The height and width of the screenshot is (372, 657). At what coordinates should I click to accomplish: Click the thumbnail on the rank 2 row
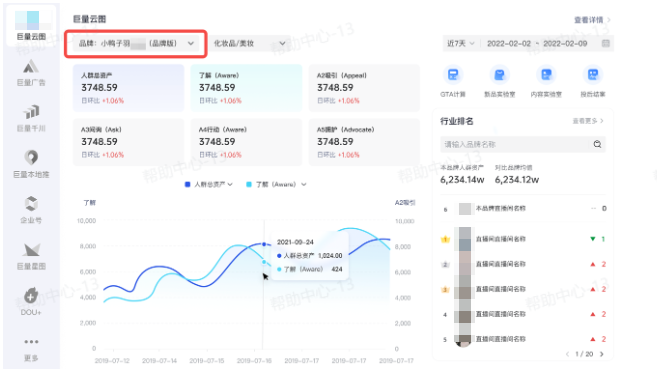tap(465, 264)
